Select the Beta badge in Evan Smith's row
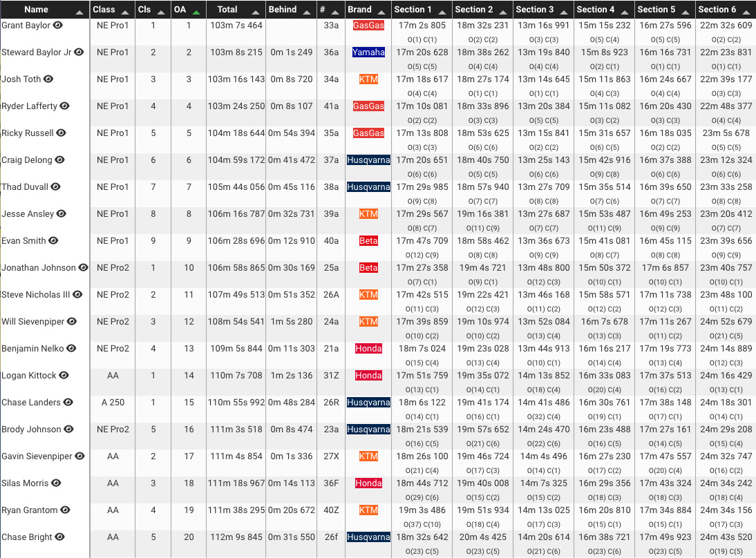 coord(368,241)
